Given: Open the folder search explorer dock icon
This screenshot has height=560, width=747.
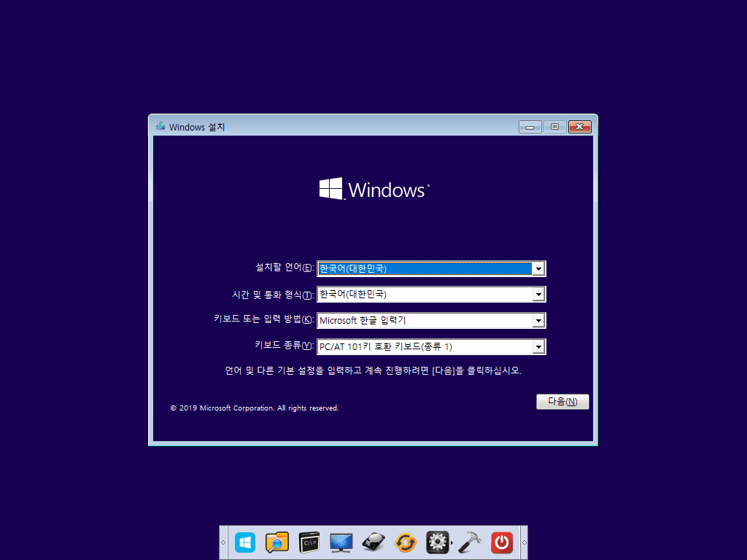Looking at the screenshot, I should 277,542.
